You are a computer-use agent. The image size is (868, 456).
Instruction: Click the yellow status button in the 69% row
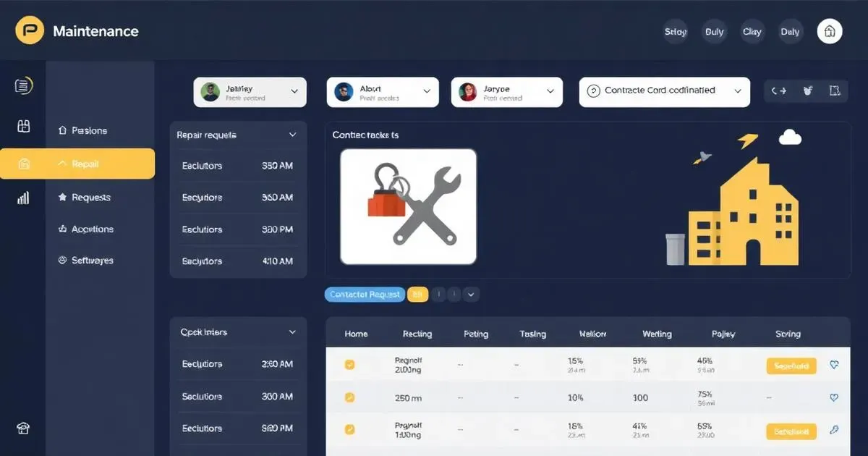(x=791, y=432)
